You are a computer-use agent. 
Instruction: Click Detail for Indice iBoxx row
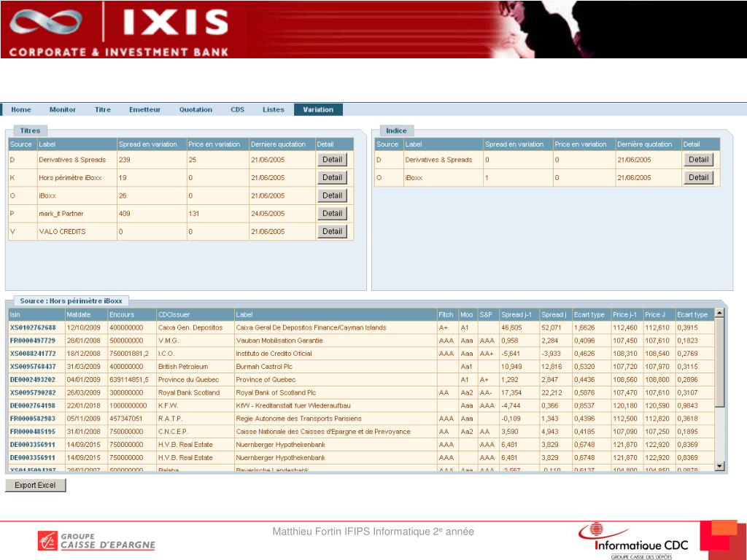pyautogui.click(x=698, y=178)
